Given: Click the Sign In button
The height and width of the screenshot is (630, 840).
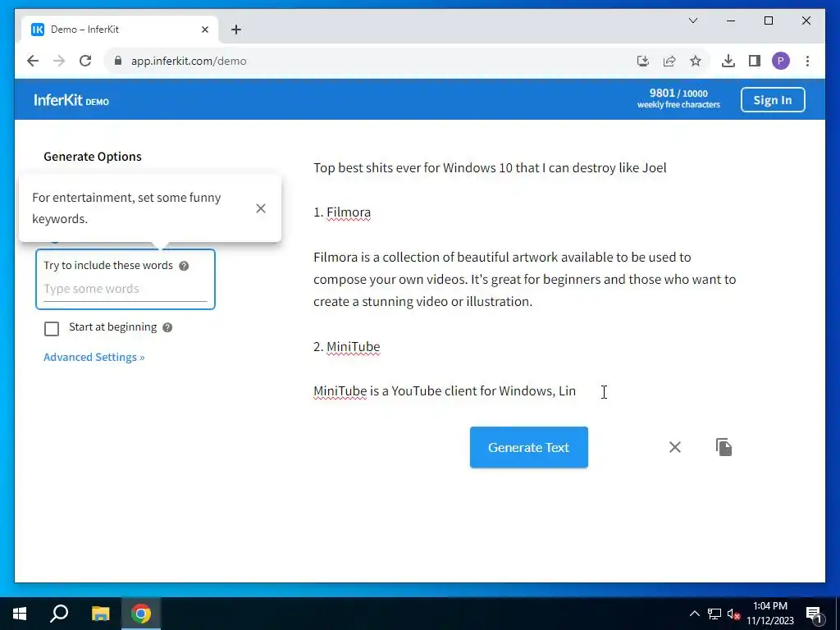Looking at the screenshot, I should [x=773, y=99].
